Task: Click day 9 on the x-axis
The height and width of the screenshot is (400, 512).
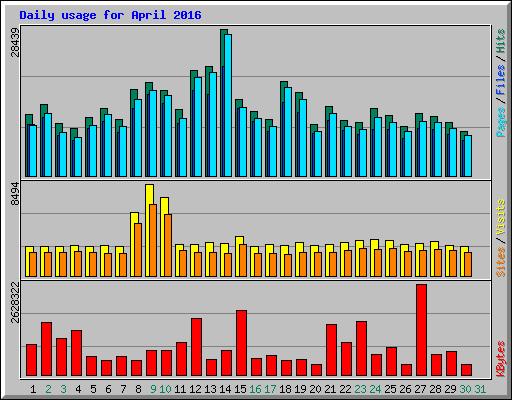Action: 153,389
